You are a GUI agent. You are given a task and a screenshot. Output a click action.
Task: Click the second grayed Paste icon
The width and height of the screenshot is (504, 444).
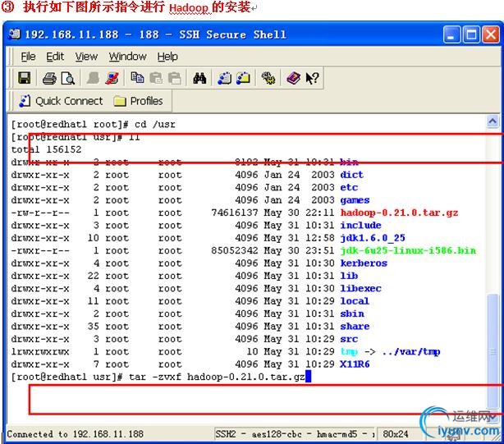(x=175, y=78)
